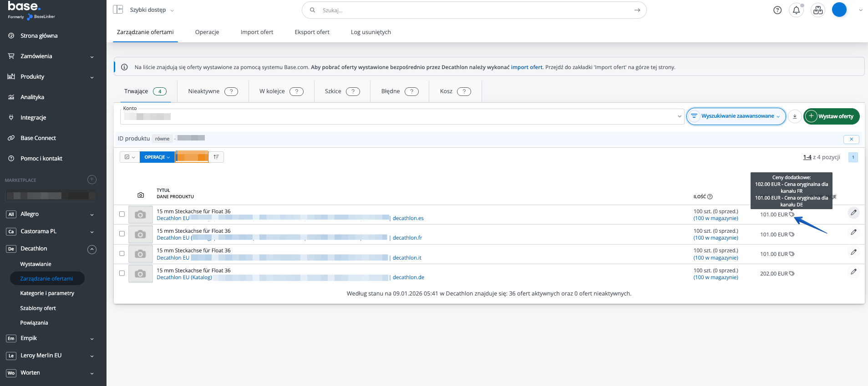This screenshot has width=868, height=386.
Task: Toggle the sidebar panel icon next to Szybki dostęp
Action: (x=118, y=10)
